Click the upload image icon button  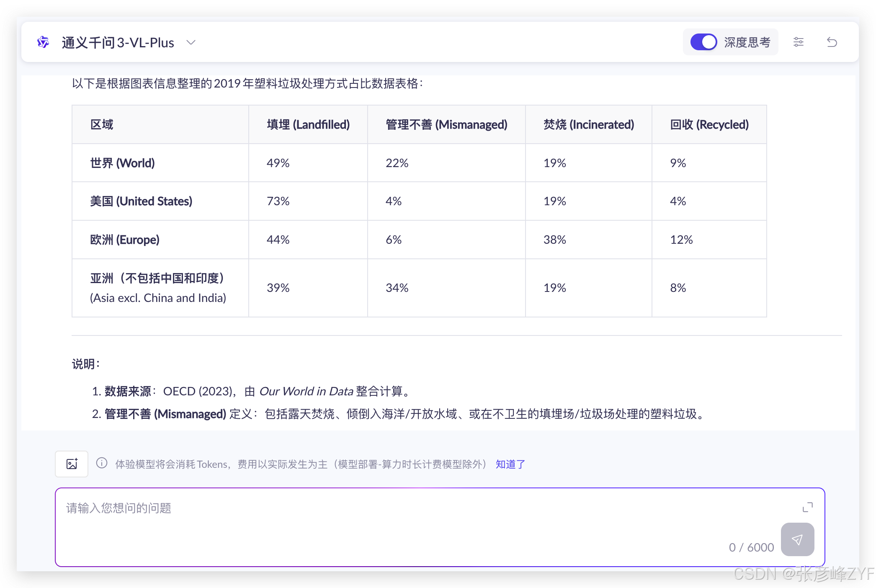coord(72,464)
